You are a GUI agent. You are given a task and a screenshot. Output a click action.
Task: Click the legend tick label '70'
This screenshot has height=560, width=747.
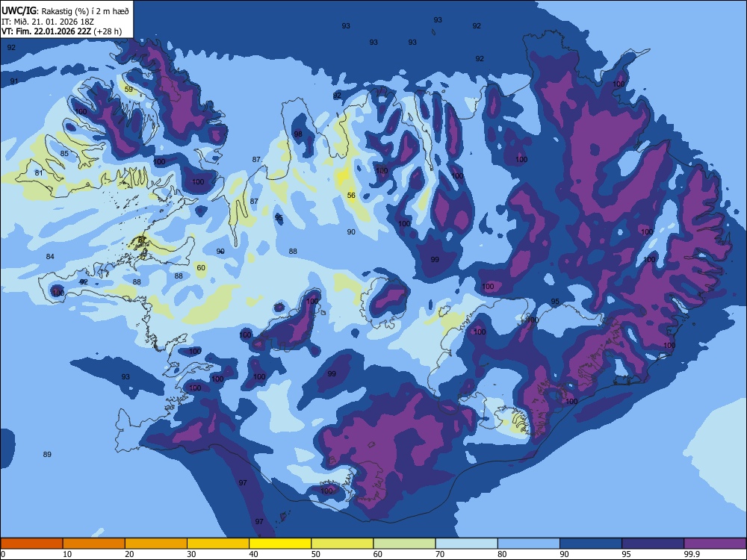[440, 554]
